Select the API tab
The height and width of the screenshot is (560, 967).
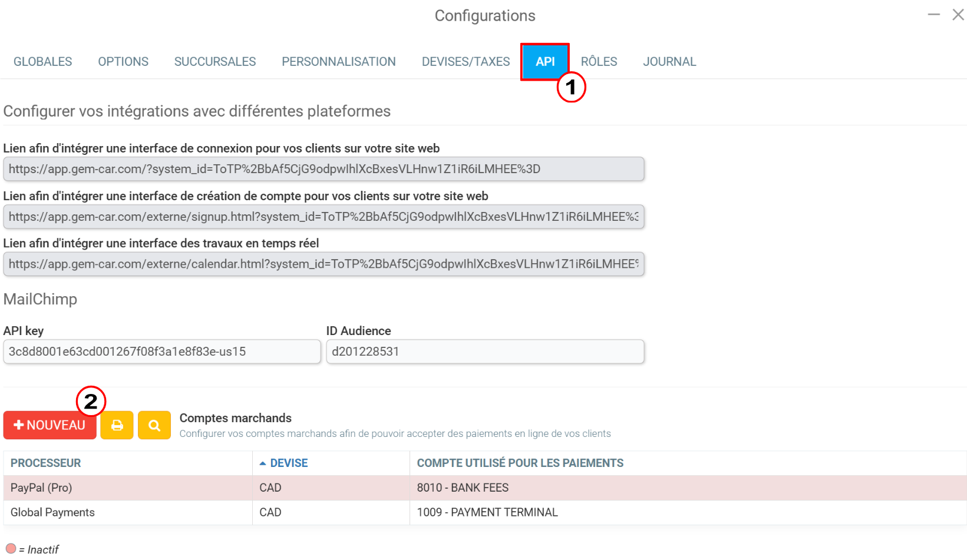tap(545, 62)
